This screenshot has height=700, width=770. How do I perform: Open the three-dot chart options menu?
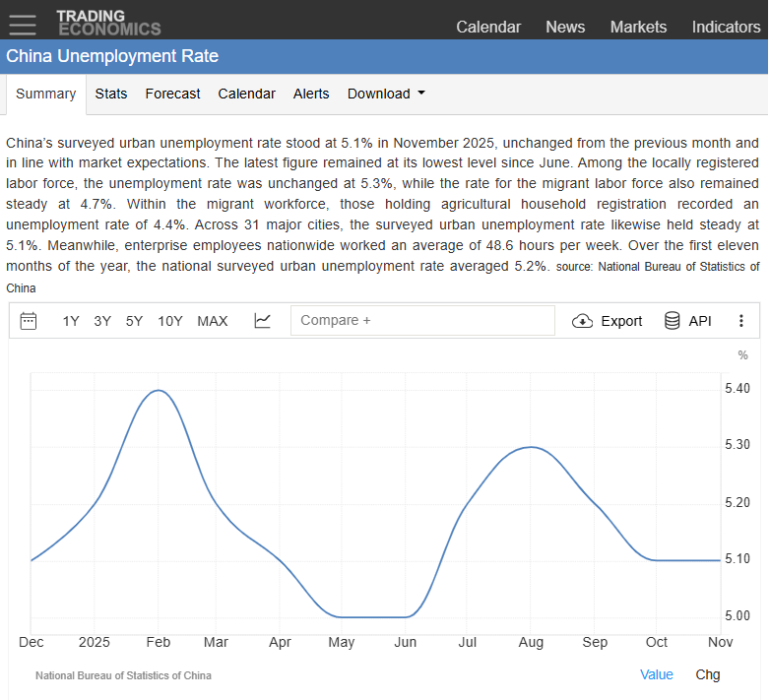(741, 321)
